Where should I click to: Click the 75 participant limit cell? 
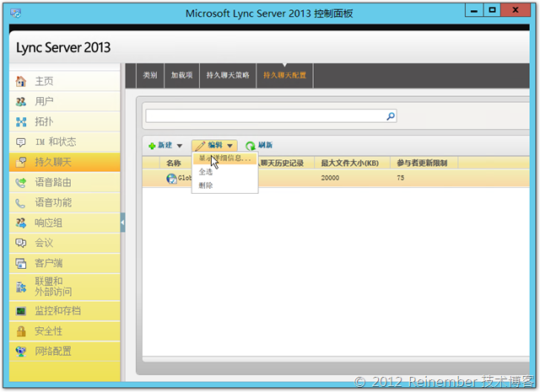coord(401,178)
